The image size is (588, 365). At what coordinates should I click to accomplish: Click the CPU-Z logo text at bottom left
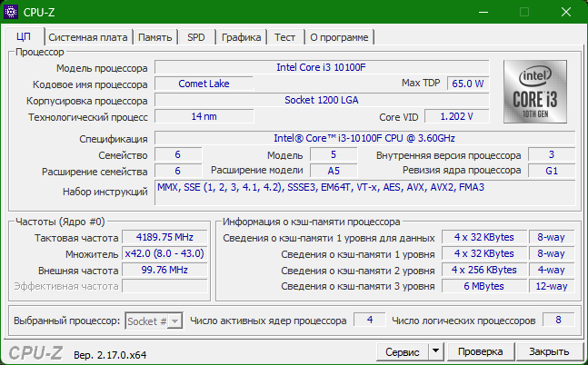click(35, 351)
